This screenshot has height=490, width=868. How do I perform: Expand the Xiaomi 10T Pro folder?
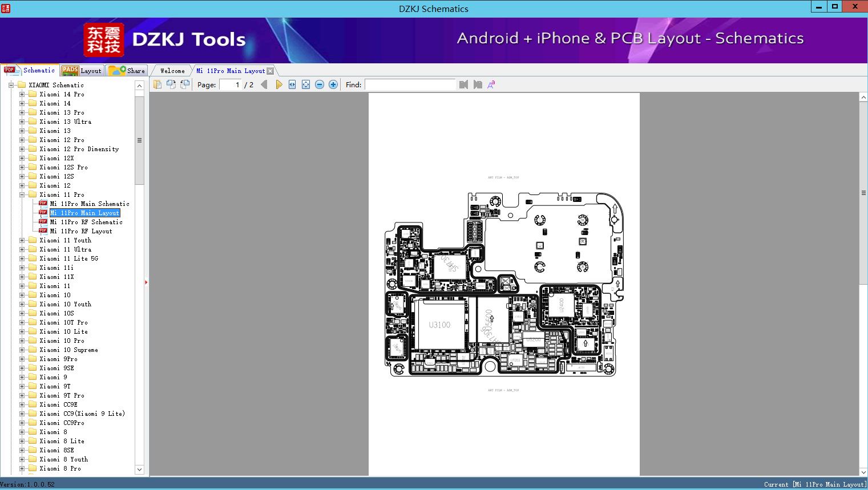22,322
